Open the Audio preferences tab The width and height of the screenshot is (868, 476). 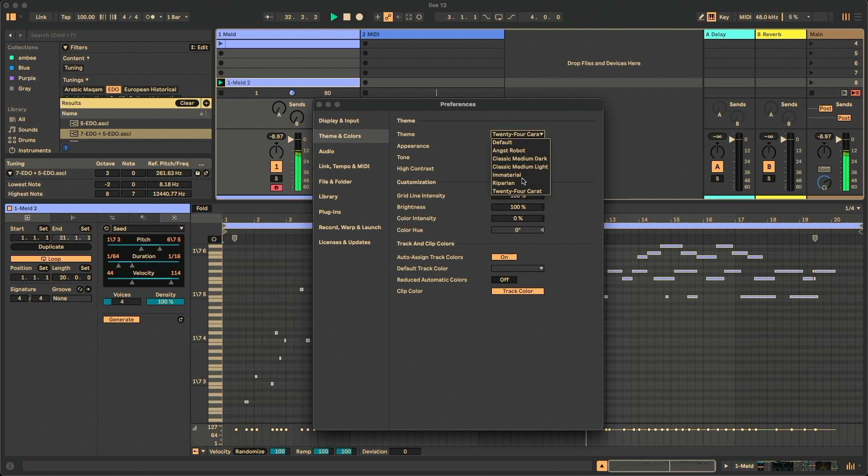point(326,151)
